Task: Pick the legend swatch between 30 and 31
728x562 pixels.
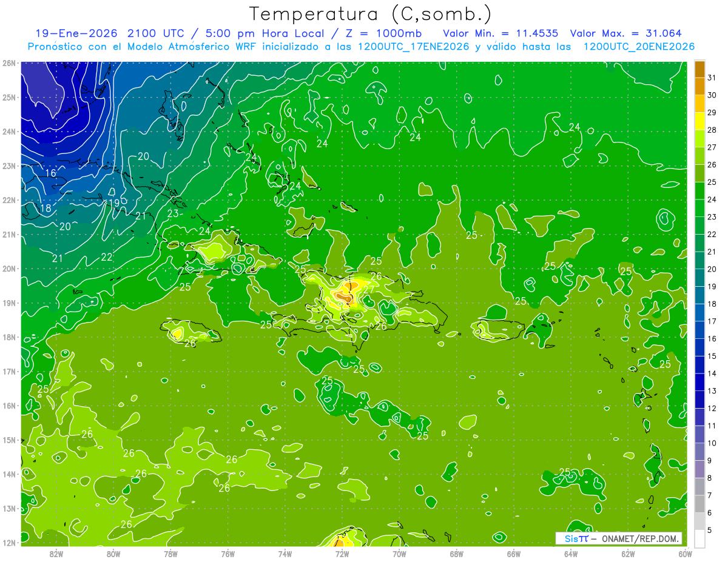Action: point(699,86)
